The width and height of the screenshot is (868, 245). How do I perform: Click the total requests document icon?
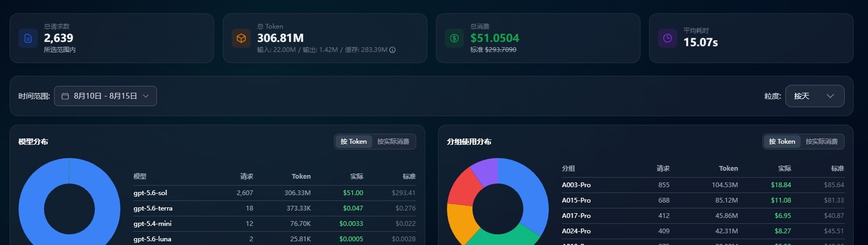tap(28, 38)
